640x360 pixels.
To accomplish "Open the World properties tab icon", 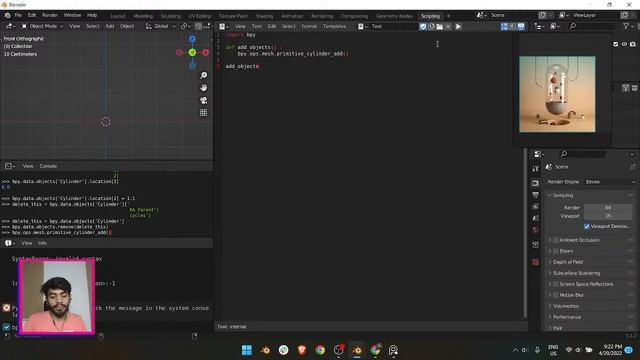I will (536, 230).
